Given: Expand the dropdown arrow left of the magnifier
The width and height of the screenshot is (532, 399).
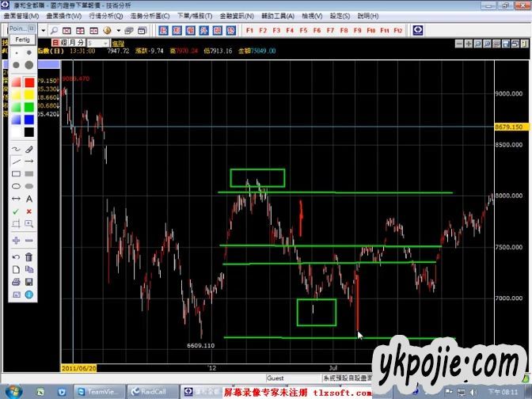Looking at the screenshot, I should coord(45,30).
